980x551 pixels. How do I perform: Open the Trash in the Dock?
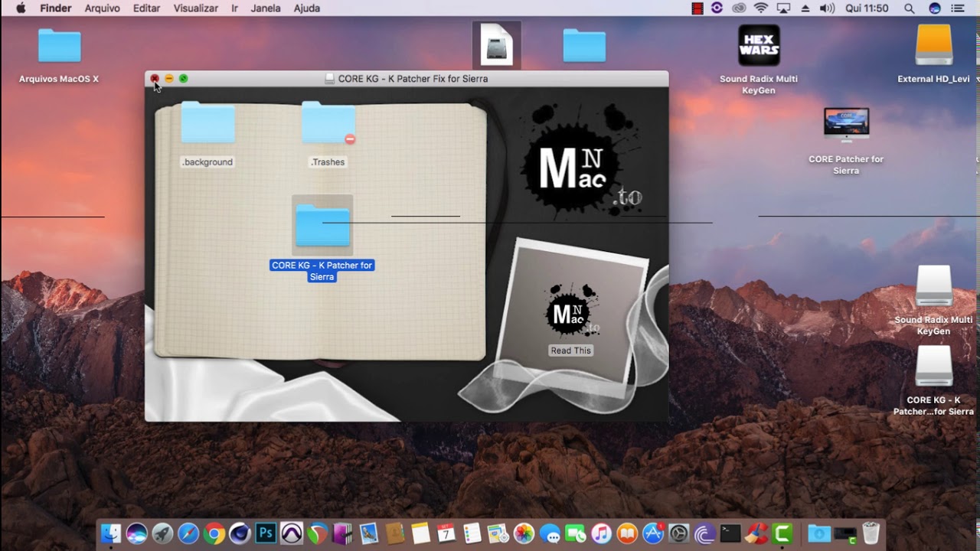871,533
